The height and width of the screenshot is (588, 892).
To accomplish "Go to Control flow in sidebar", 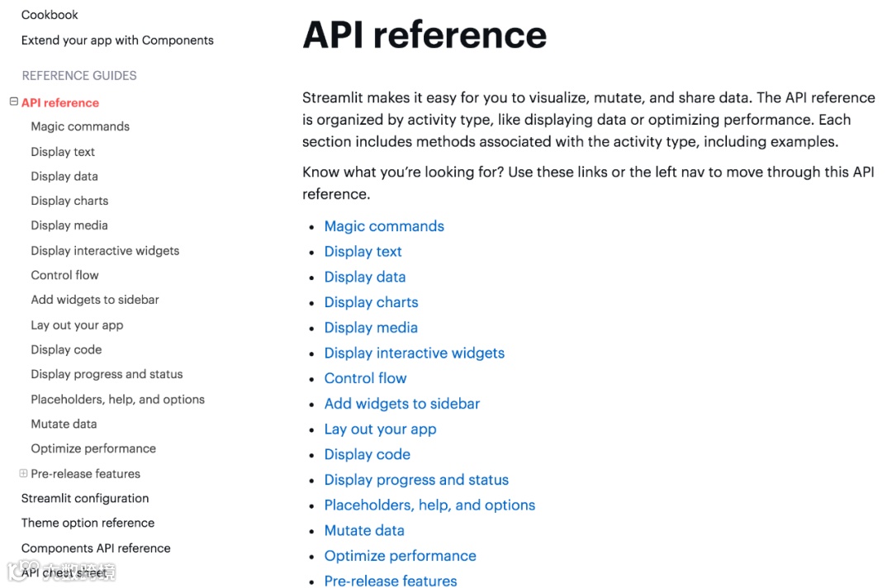I will (65, 275).
